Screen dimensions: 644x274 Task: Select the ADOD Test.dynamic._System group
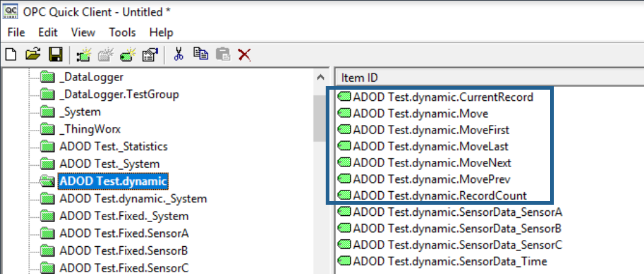pyautogui.click(x=133, y=199)
